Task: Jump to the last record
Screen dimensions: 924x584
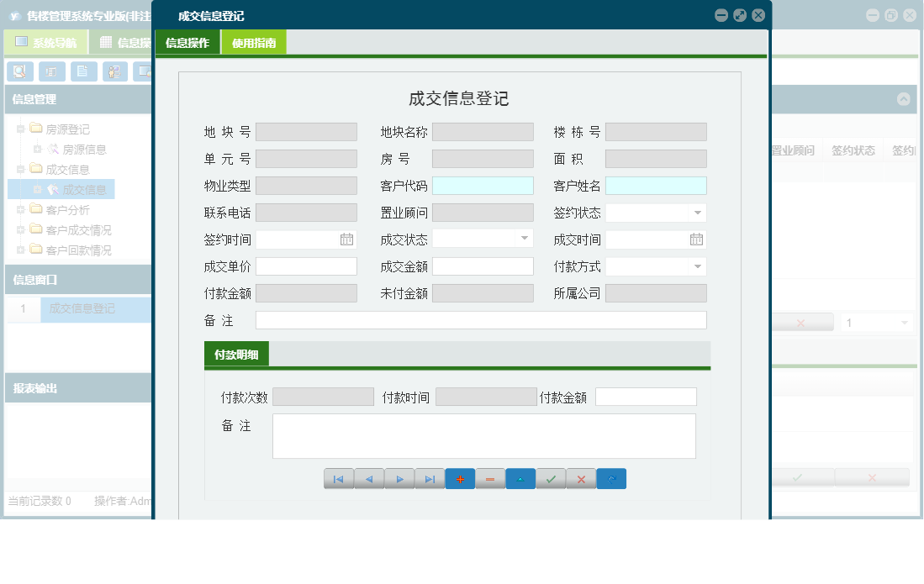Action: [430, 478]
